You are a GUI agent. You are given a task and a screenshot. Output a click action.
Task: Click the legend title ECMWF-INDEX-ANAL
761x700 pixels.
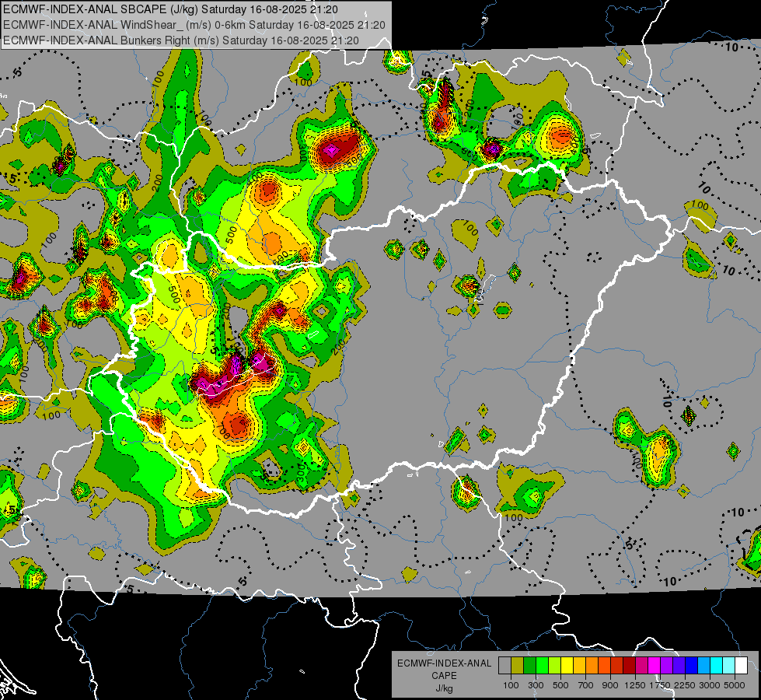(x=444, y=663)
